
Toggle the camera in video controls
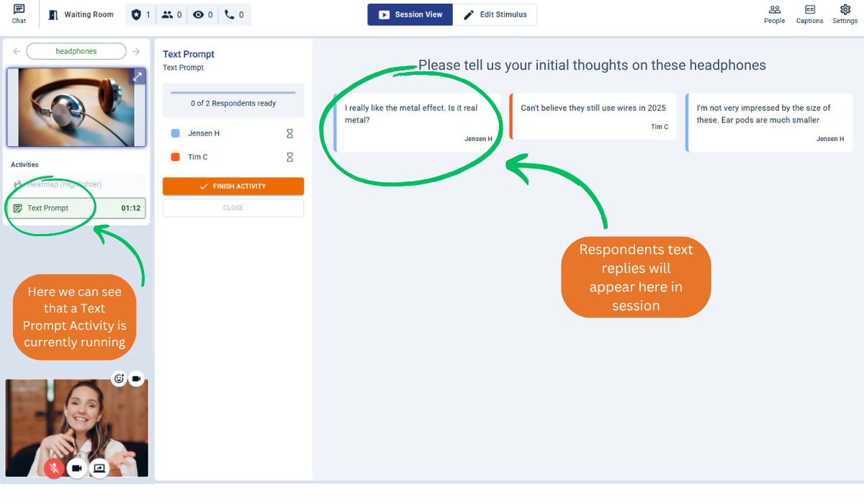point(77,469)
